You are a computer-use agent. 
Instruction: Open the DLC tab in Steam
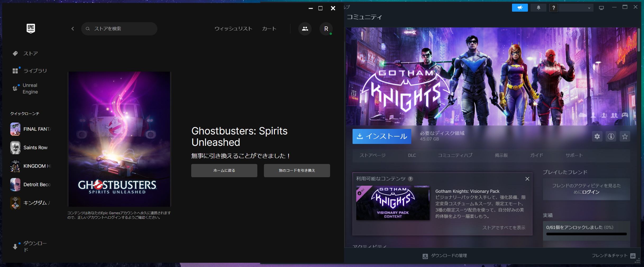(x=412, y=155)
